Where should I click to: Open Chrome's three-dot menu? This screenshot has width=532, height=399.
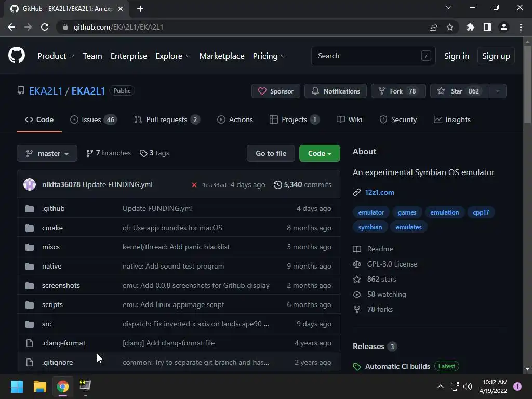[521, 27]
